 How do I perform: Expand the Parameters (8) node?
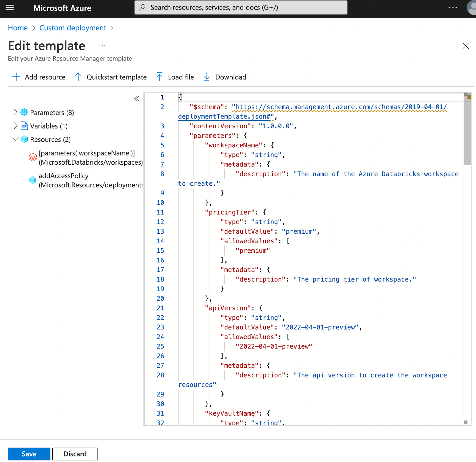(x=16, y=112)
